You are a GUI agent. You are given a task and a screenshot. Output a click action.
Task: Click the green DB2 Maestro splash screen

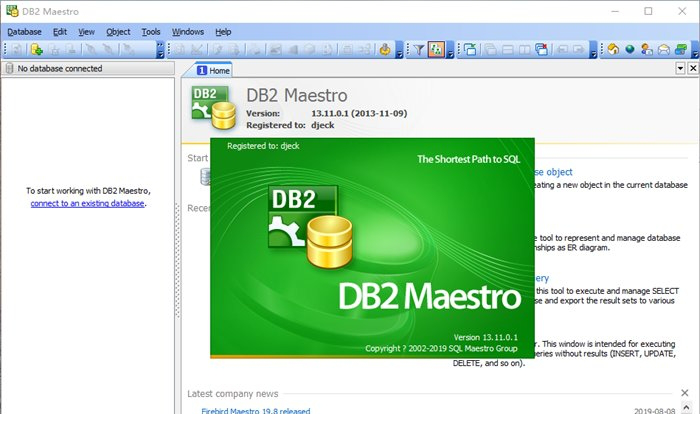(x=372, y=248)
